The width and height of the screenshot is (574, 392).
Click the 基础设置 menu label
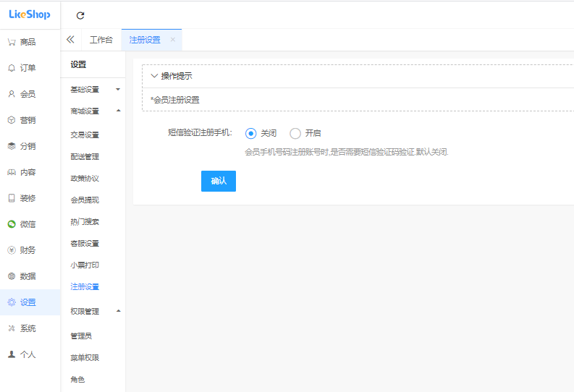[x=85, y=89]
